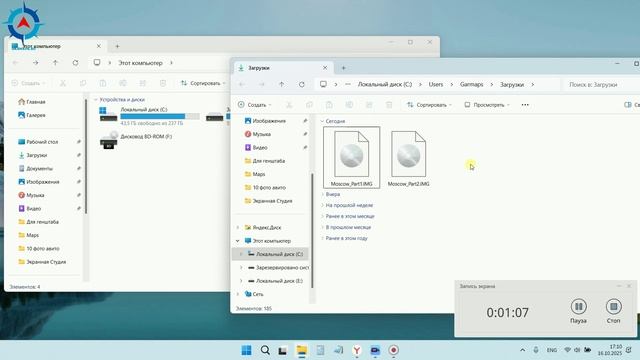
Task: Go up one folder in Загрузки window
Action: (x=282, y=84)
